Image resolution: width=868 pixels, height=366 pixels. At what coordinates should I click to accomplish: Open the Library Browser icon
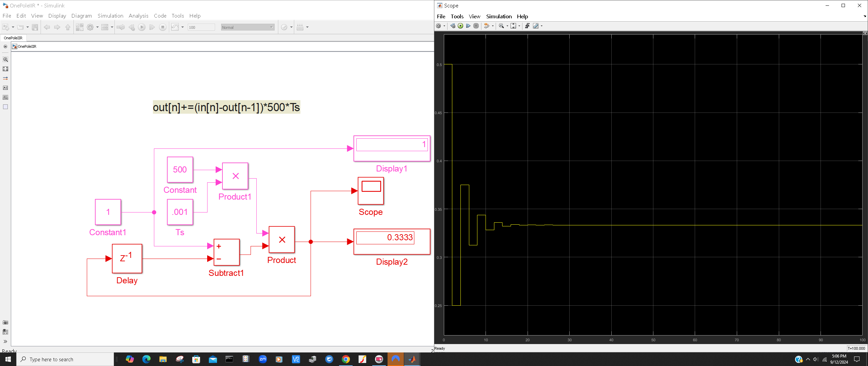80,27
